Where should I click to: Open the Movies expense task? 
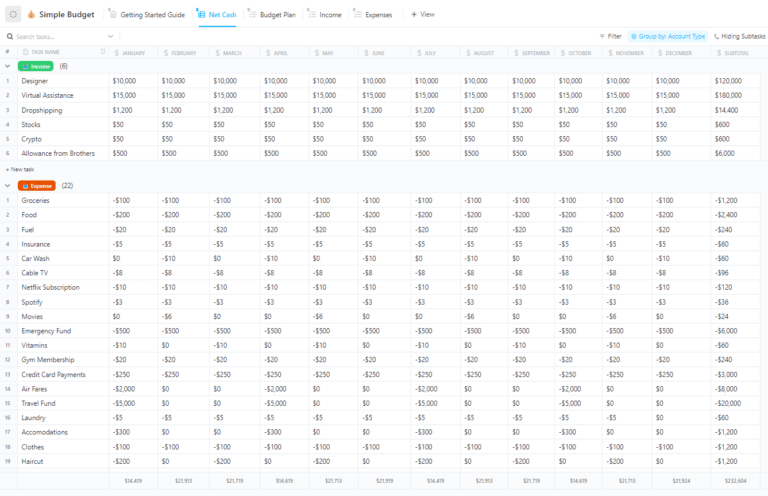(32, 316)
